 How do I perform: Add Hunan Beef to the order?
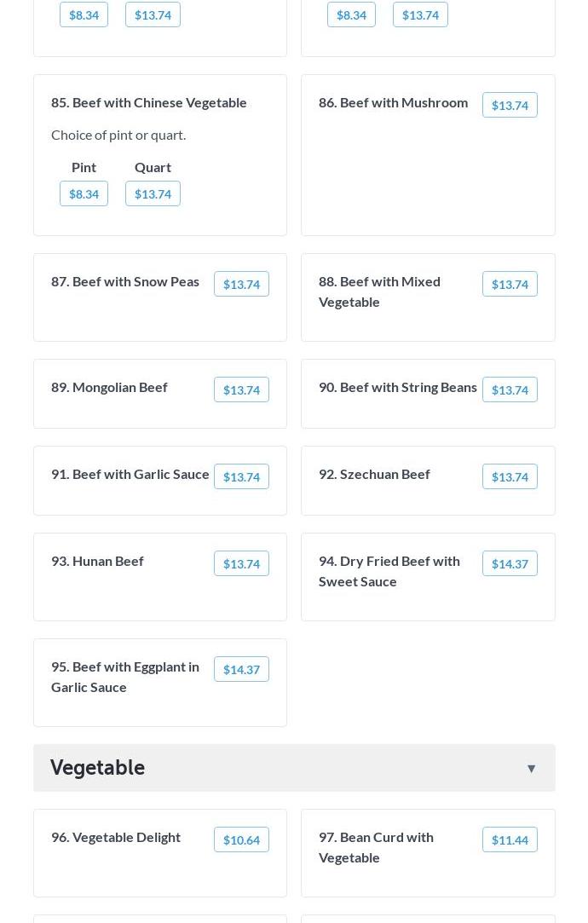tap(241, 564)
